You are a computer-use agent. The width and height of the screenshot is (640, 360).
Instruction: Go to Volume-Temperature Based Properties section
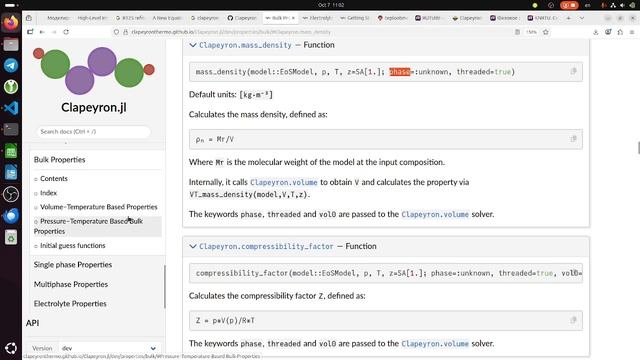pyautogui.click(x=98, y=207)
